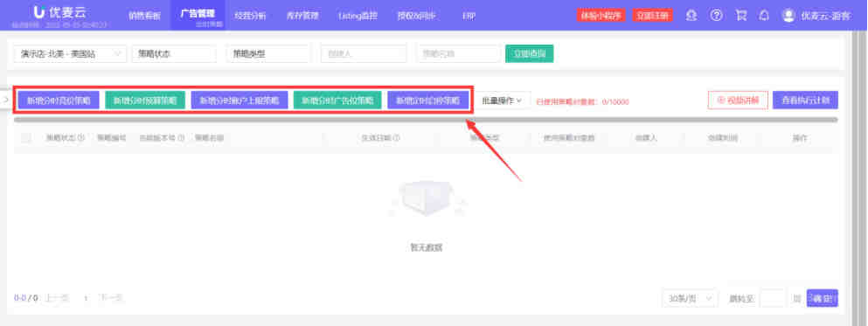Screen dimensions: 868x326
Task: Click the 查看执行计划 button
Action: 805,101
